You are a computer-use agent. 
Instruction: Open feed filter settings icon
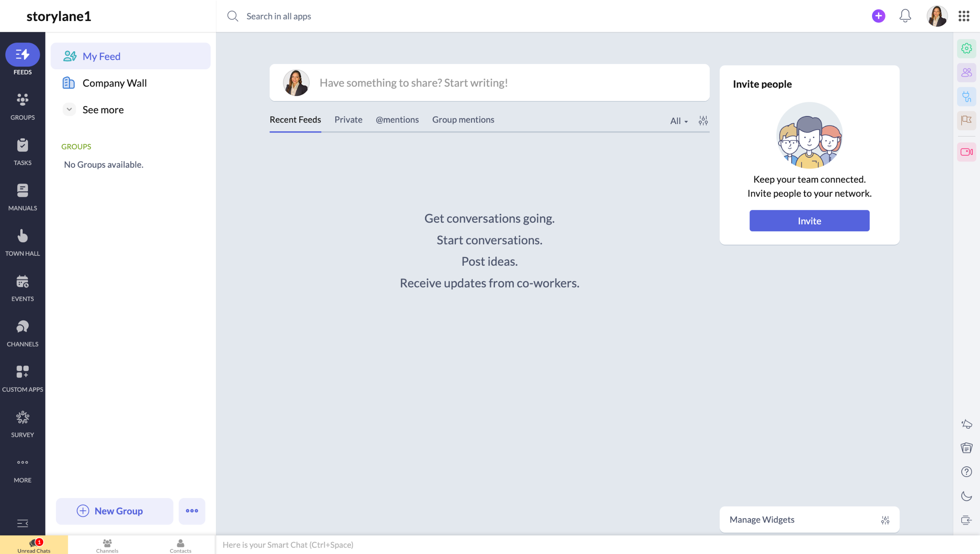point(703,121)
